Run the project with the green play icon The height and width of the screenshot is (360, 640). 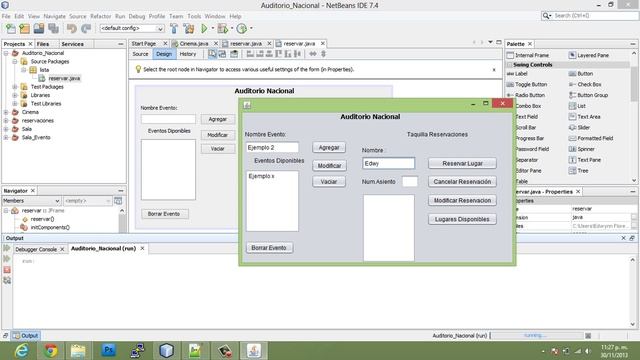point(204,29)
